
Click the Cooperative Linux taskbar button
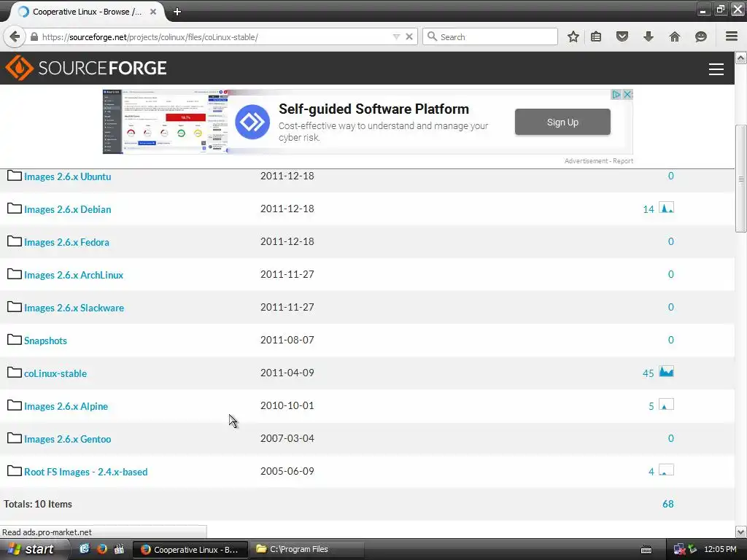pyautogui.click(x=190, y=550)
